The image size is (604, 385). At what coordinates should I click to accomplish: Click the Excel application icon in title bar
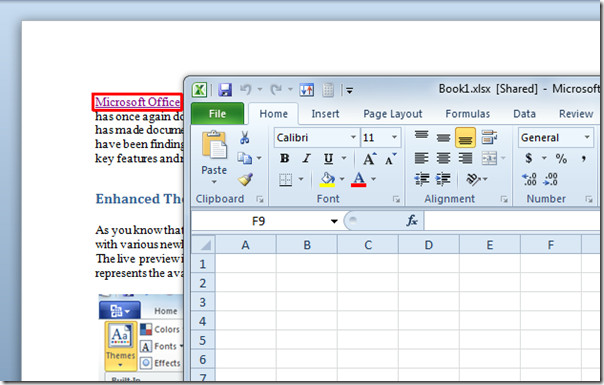(200, 90)
